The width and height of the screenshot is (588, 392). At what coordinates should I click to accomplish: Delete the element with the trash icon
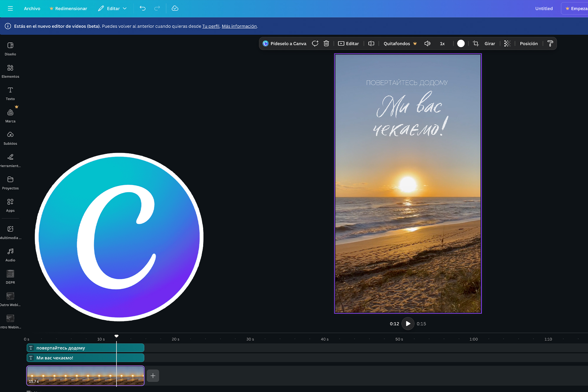(x=326, y=43)
